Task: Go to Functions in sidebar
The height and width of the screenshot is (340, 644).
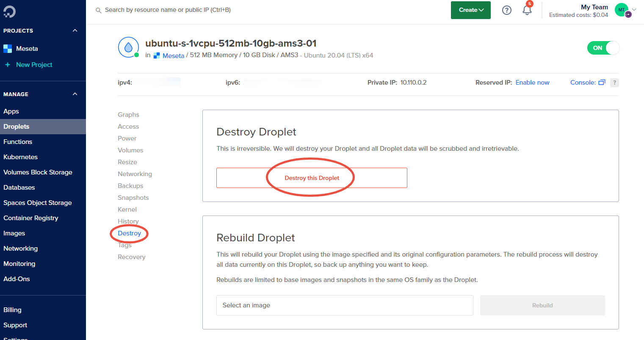Action: click(x=18, y=142)
